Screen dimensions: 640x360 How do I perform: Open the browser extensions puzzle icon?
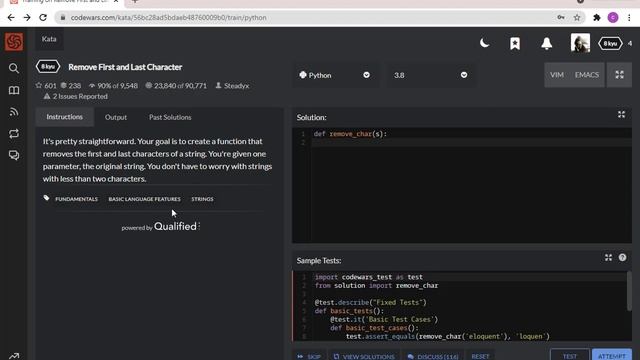(597, 18)
